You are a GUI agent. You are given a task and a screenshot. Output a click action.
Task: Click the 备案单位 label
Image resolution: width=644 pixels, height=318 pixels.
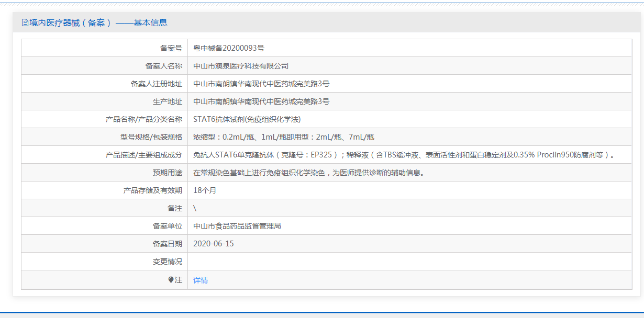(168, 226)
